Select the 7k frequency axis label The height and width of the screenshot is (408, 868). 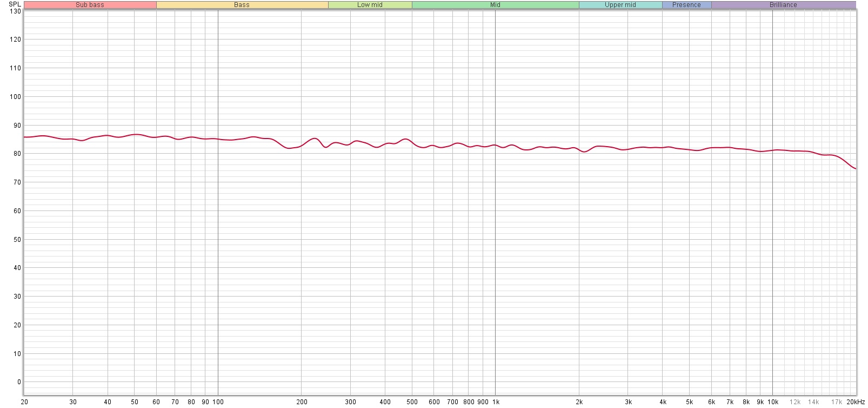[x=730, y=402]
